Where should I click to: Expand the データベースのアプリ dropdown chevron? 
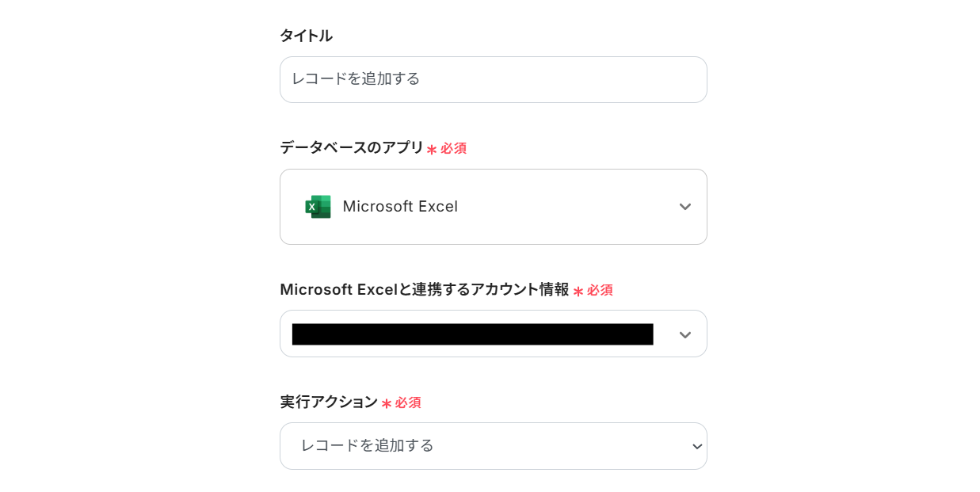tap(685, 207)
